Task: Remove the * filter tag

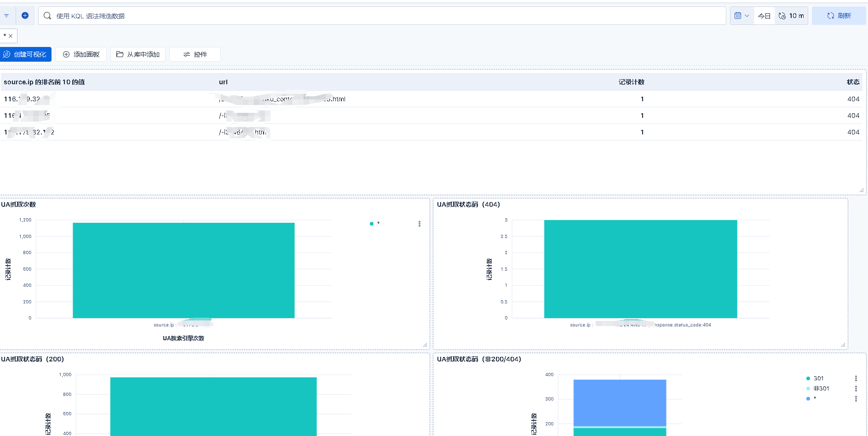Action: click(11, 36)
